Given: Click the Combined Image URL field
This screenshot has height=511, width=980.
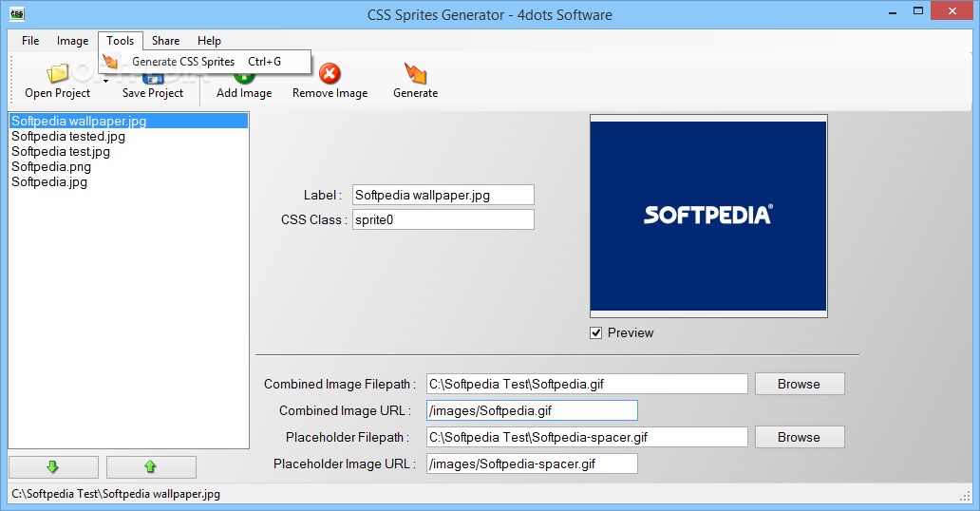Looking at the screenshot, I should click(532, 410).
